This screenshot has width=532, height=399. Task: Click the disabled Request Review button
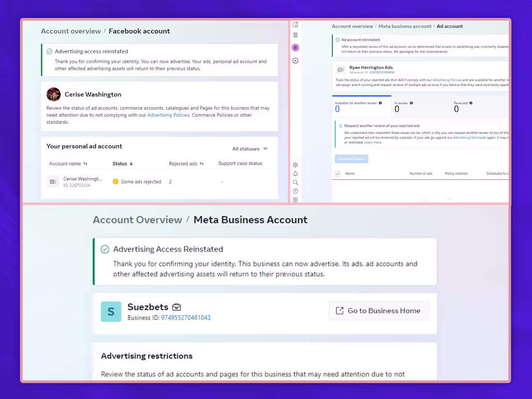point(352,159)
